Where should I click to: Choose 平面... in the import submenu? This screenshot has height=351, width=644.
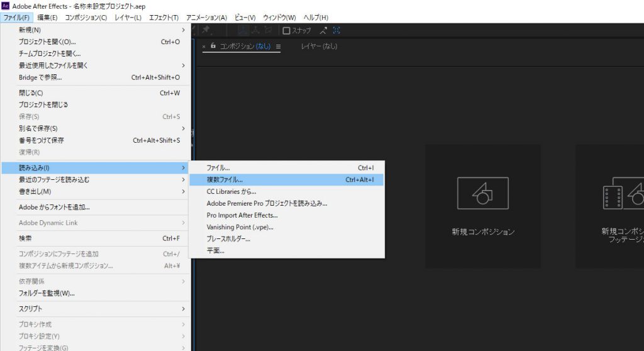click(287, 251)
